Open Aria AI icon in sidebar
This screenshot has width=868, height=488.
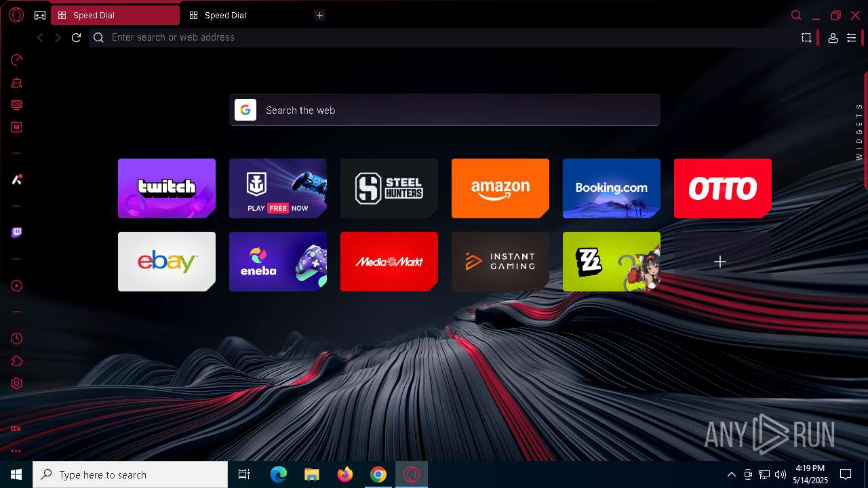[17, 180]
